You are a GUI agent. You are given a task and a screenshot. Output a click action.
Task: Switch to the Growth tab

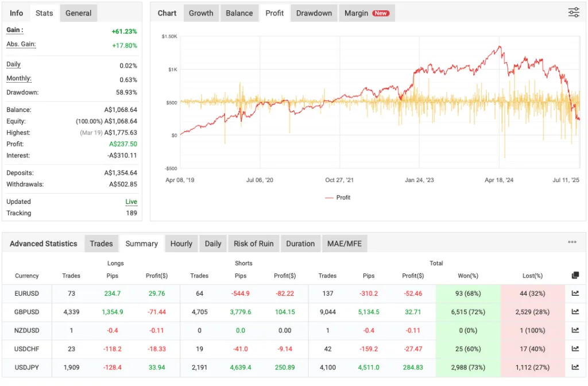tap(201, 13)
